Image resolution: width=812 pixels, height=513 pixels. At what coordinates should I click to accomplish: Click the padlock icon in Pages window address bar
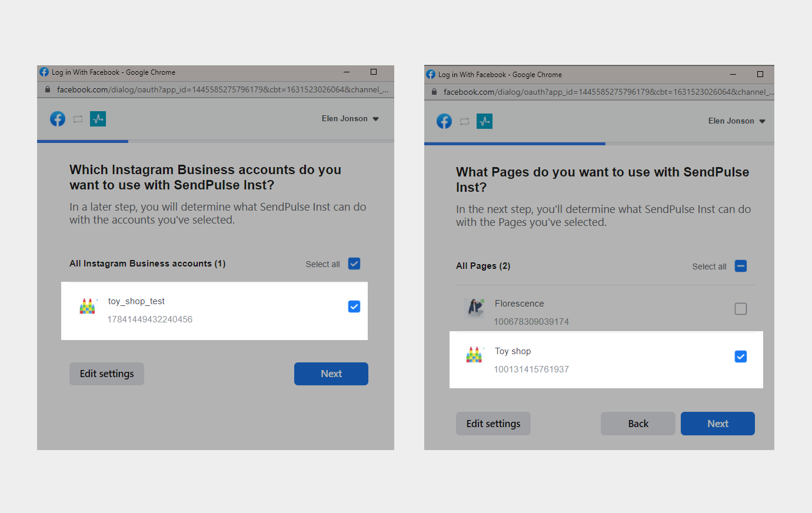(x=434, y=92)
